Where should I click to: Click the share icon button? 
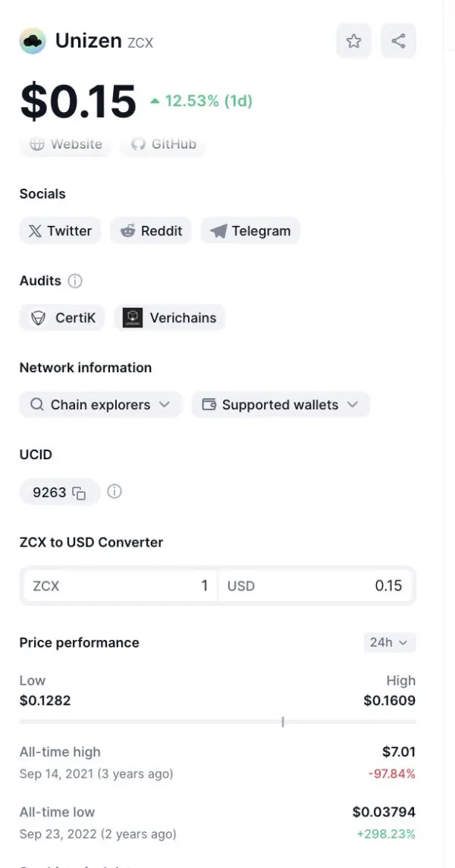click(398, 41)
